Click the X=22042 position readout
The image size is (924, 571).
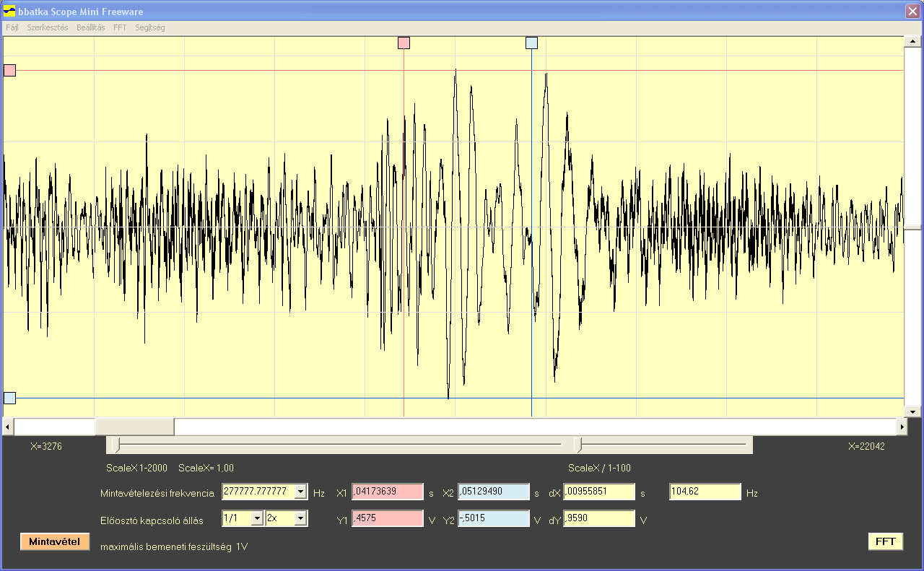tap(866, 447)
